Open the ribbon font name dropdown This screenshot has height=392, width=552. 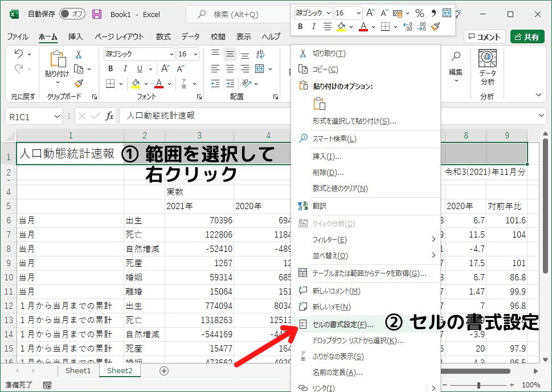(x=171, y=54)
